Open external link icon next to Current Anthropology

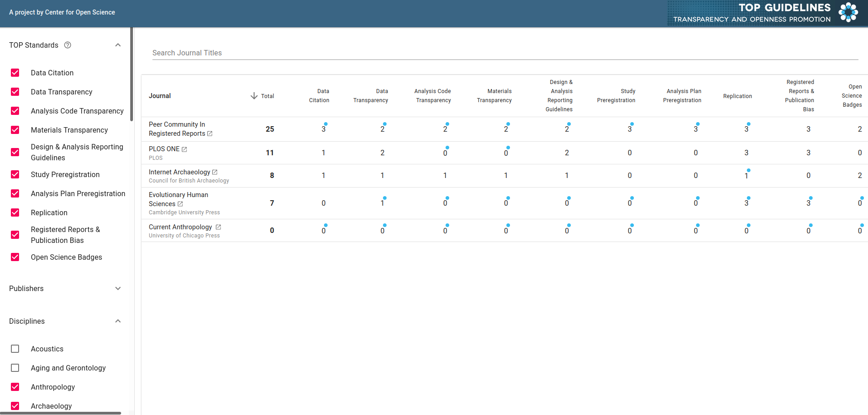(x=218, y=227)
